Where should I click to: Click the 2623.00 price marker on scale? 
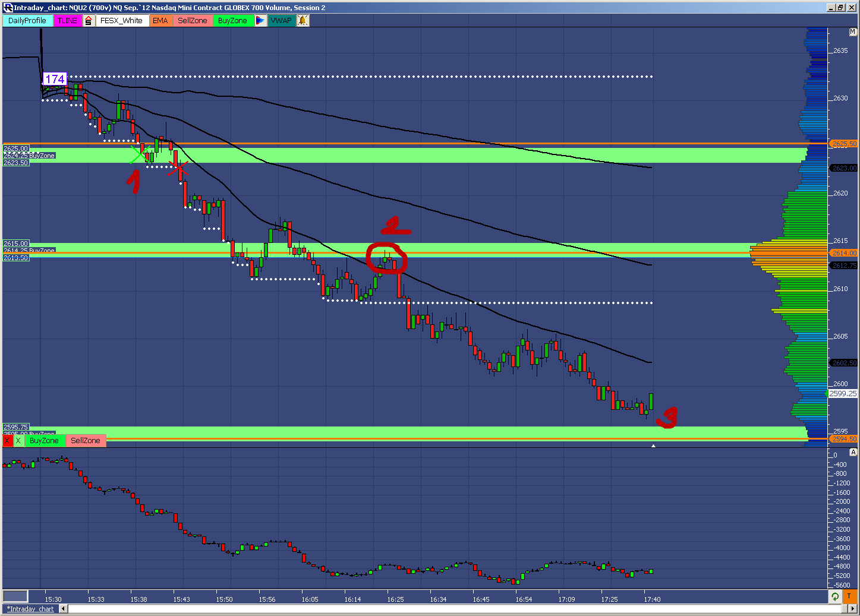844,168
